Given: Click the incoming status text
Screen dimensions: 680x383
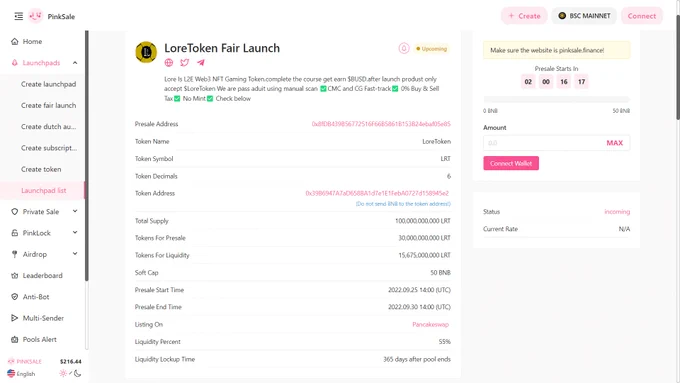Looking at the screenshot, I should (617, 212).
